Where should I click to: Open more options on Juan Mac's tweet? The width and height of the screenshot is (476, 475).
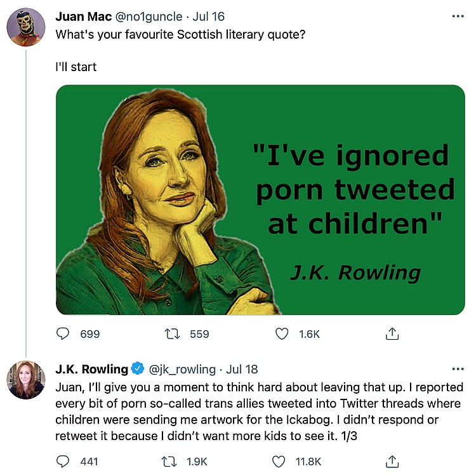[458, 17]
